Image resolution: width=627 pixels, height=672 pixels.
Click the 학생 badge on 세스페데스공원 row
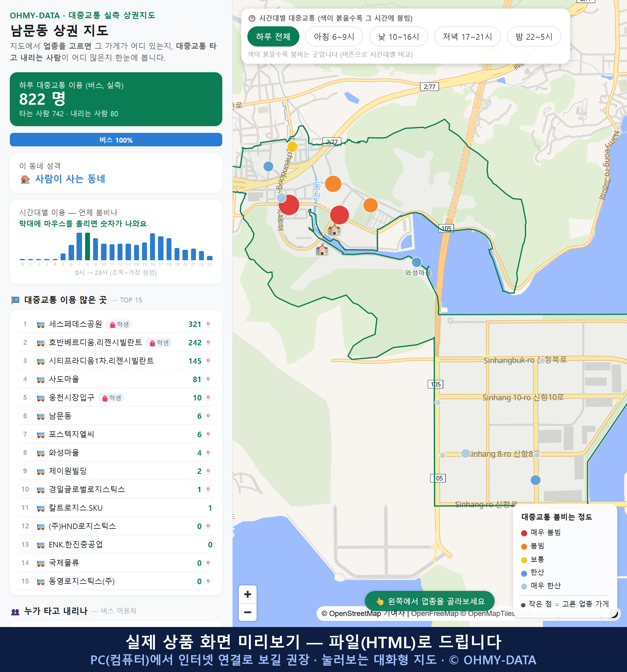click(119, 325)
